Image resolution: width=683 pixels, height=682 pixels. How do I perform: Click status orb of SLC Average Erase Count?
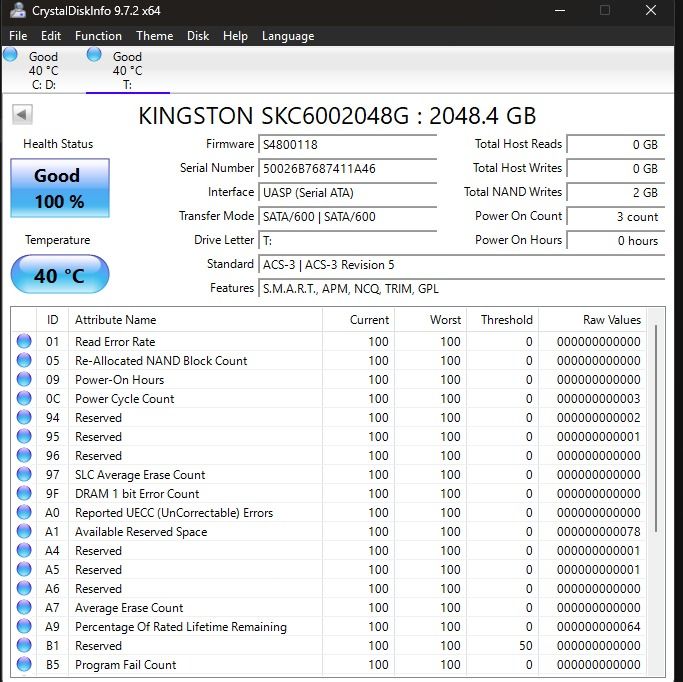tap(24, 474)
